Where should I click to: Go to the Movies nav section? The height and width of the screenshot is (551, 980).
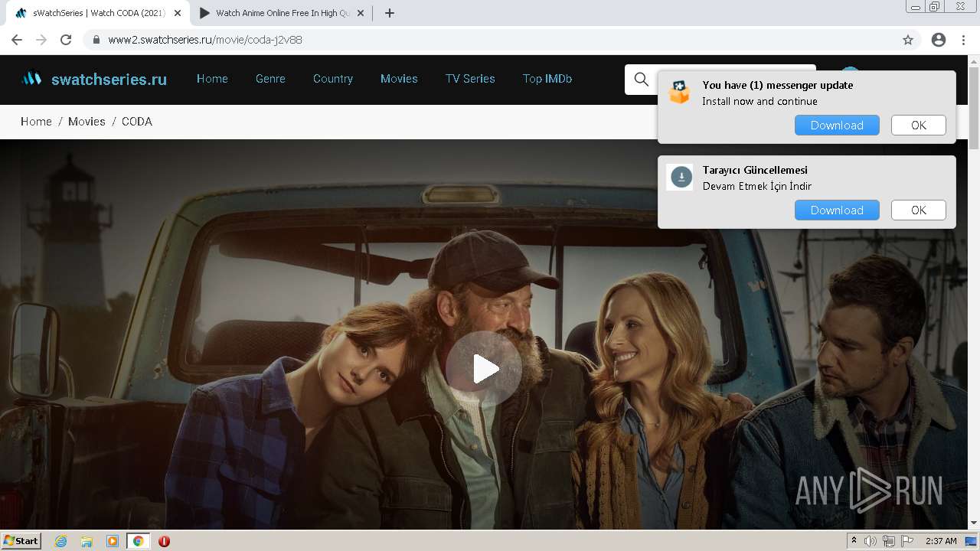click(x=399, y=79)
